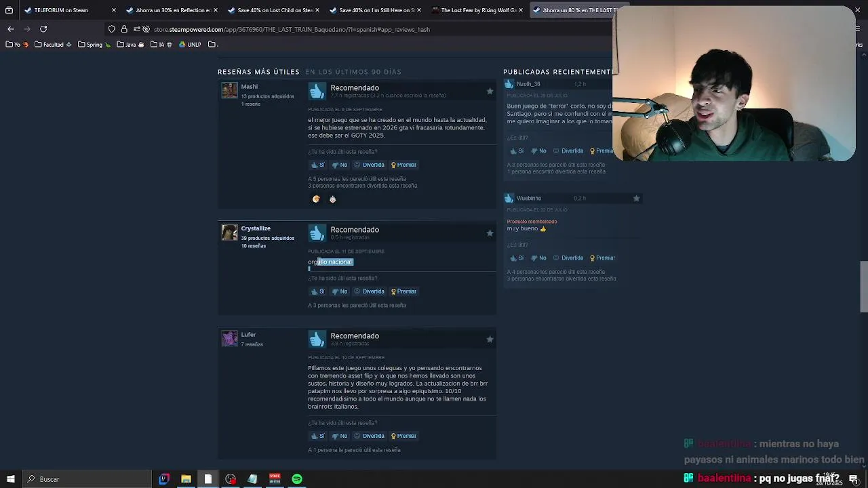The image size is (868, 488).
Task: Click the thumbs-up icon on Crystallize's review
Action: tap(317, 232)
